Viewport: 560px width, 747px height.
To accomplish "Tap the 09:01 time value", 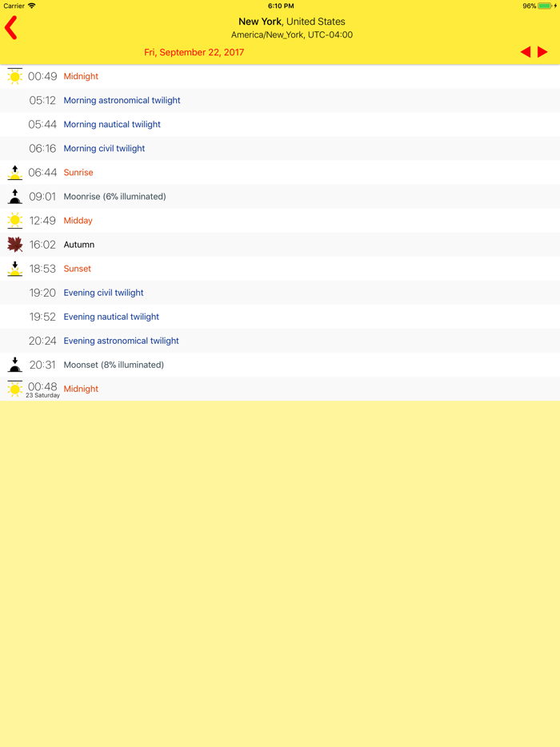I will pyautogui.click(x=42, y=196).
